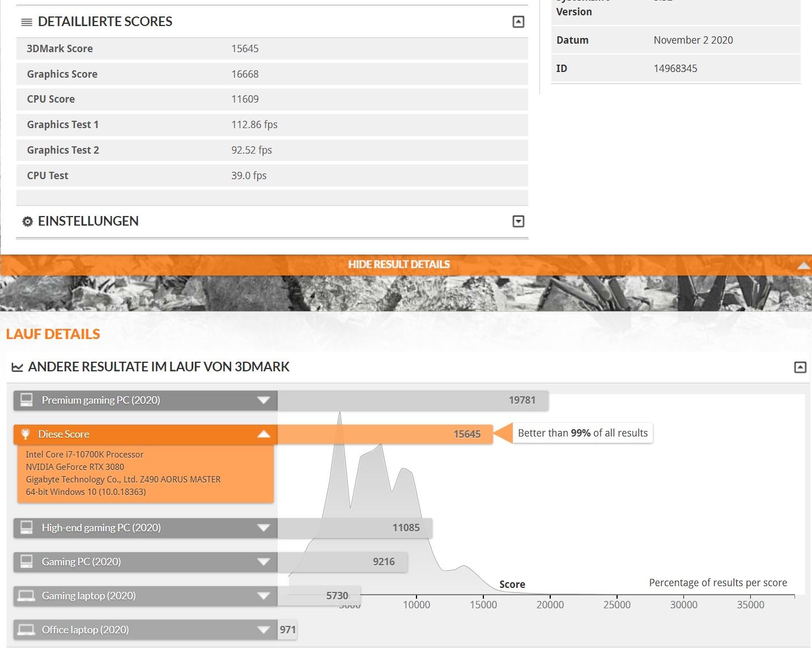Click the Office laptop (2020) laptop icon
Image resolution: width=812 pixels, height=648 pixels.
click(x=26, y=630)
